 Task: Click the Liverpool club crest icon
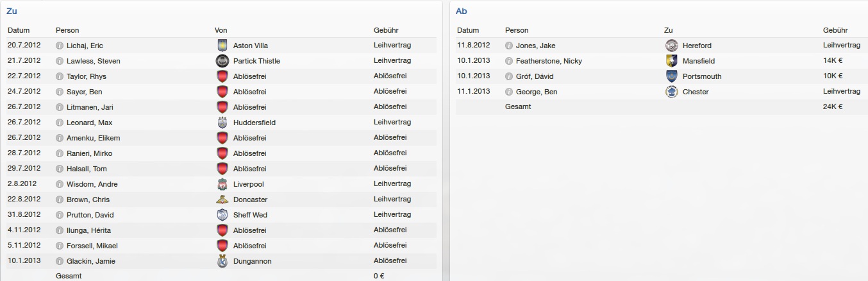tap(222, 184)
